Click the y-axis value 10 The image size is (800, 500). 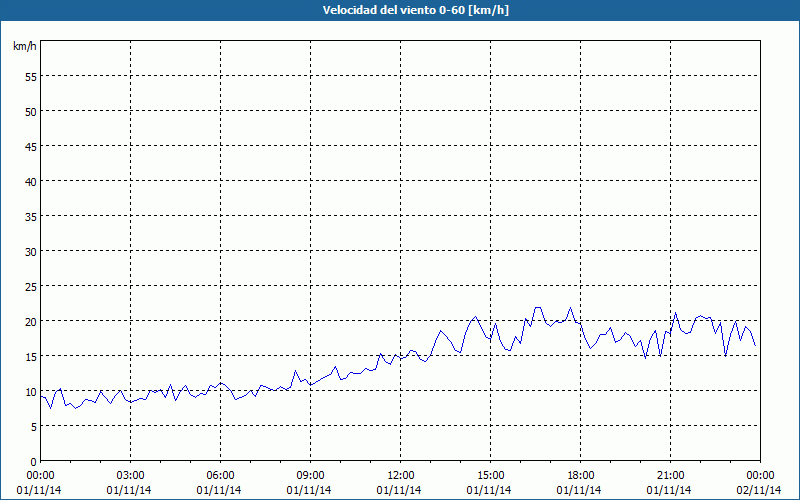coord(31,391)
